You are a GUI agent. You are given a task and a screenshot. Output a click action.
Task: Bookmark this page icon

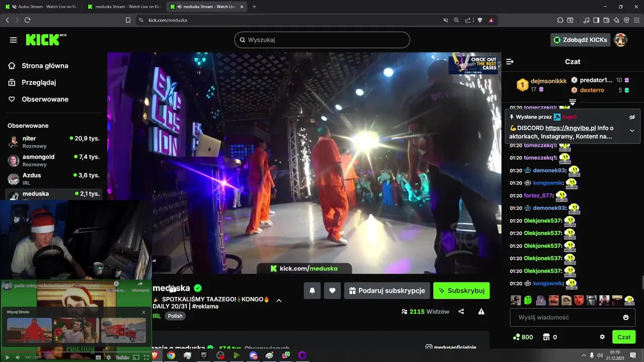coord(128,20)
